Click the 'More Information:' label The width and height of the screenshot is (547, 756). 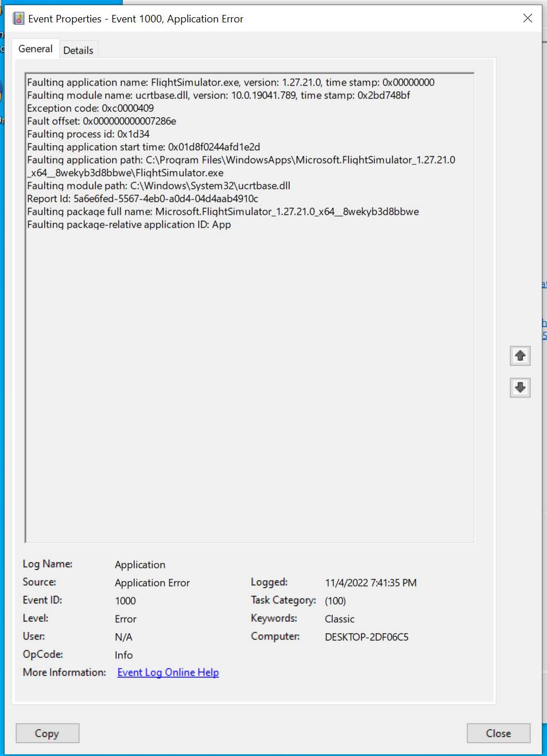64,672
